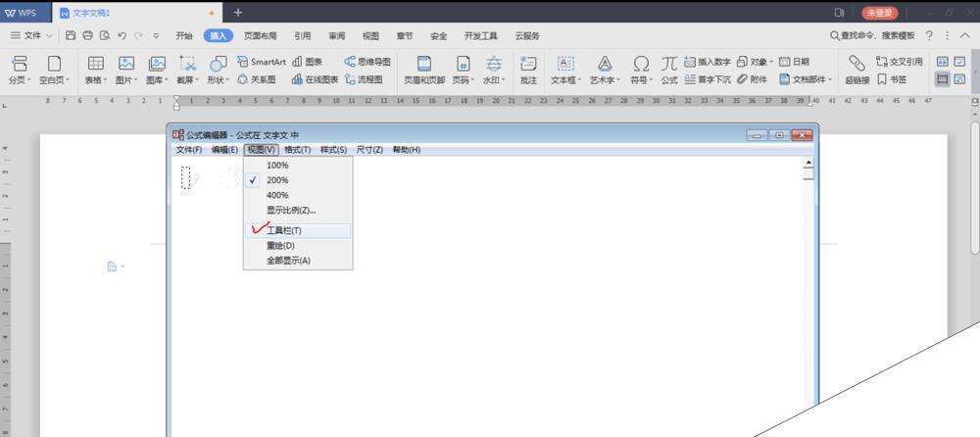Image resolution: width=980 pixels, height=437 pixels.
Task: Undo the last action
Action: click(x=122, y=35)
